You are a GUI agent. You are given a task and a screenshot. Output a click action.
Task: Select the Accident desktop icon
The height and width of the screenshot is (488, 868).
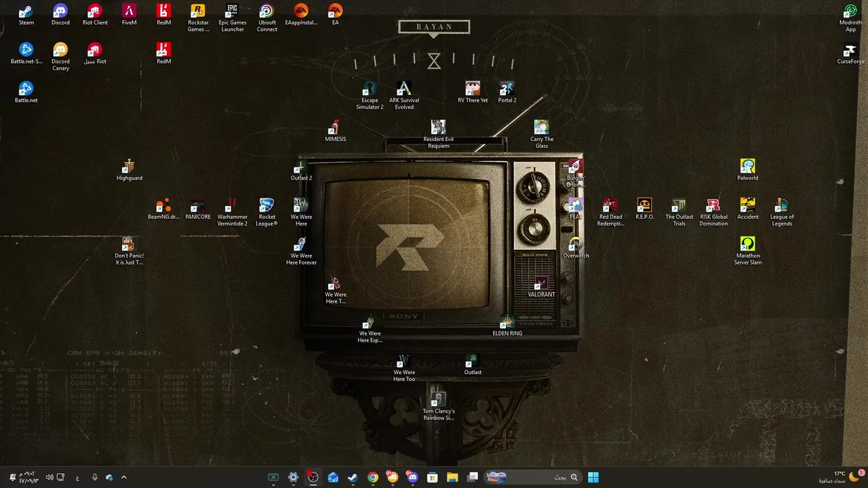(747, 209)
